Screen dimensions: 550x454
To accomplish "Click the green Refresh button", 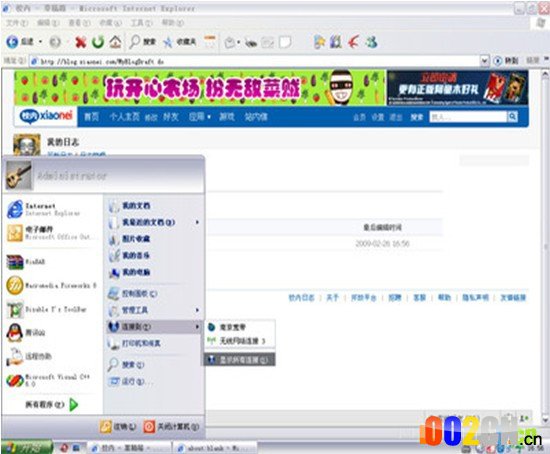I will [x=98, y=42].
